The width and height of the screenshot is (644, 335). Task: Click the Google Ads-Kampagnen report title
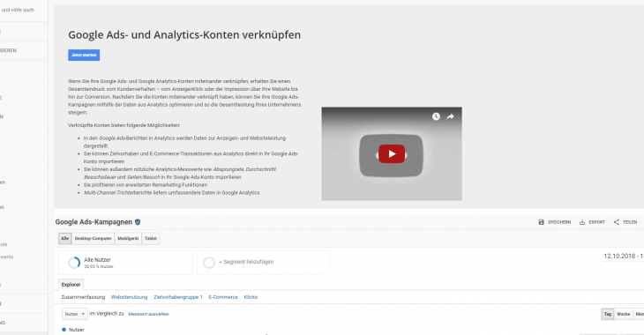pos(94,222)
